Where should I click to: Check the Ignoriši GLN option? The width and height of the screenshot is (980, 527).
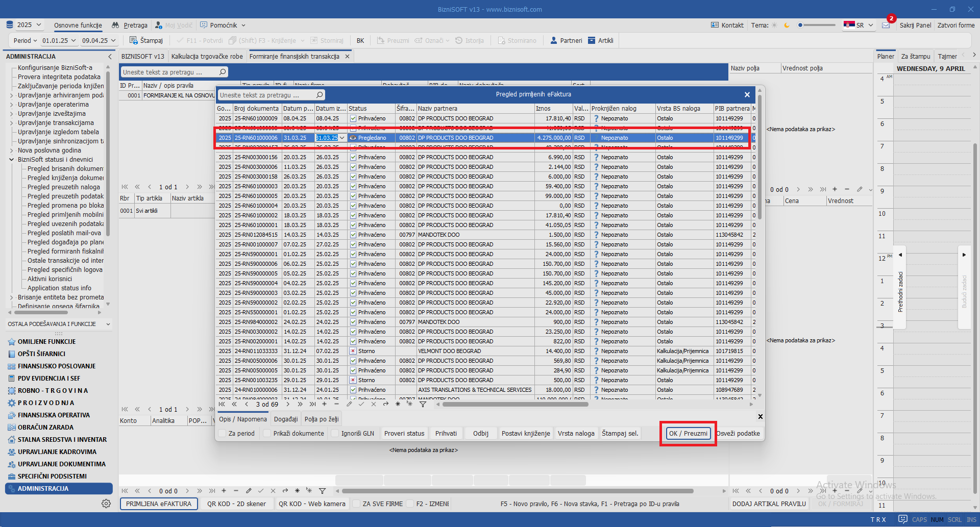(335, 433)
